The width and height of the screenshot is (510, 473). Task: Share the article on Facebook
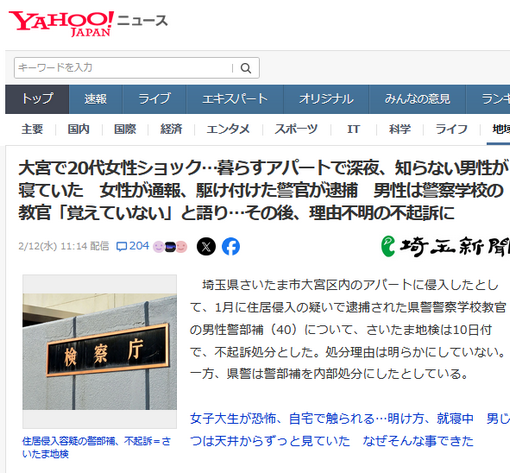231,247
